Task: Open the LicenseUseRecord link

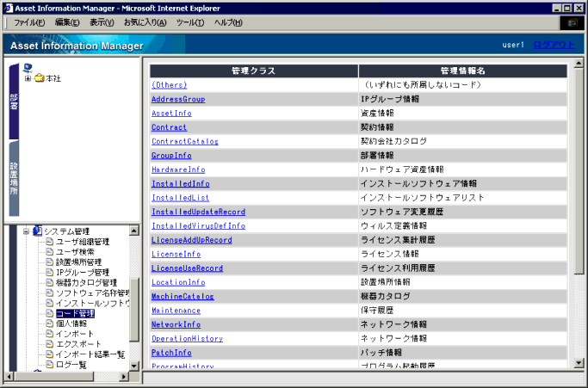Action: [x=187, y=268]
